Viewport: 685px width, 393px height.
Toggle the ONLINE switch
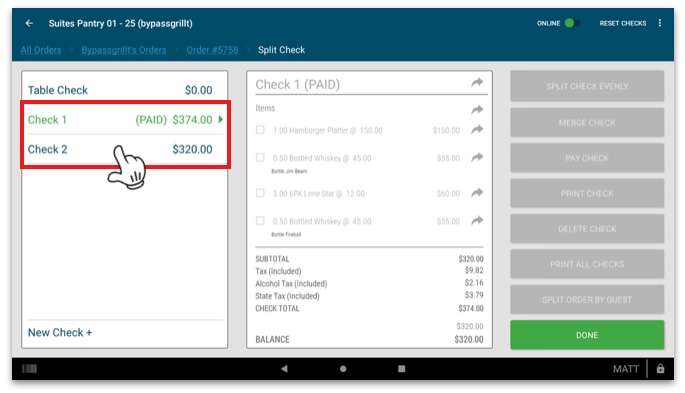click(572, 23)
